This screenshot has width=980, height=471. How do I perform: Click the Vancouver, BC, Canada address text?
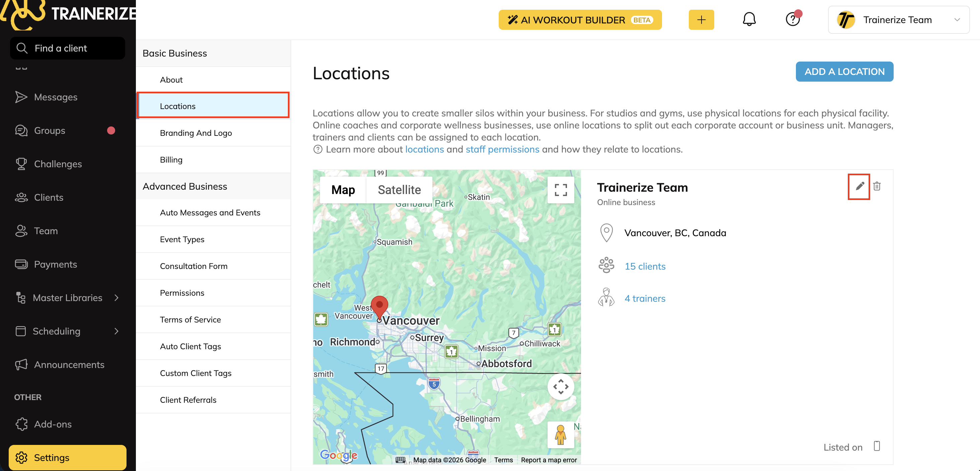click(x=675, y=233)
